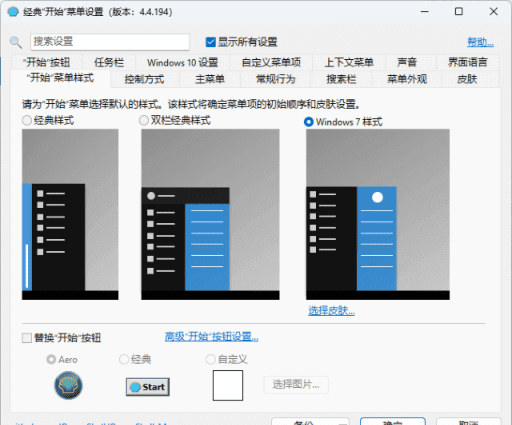Open the 主菜单 tab
The height and width of the screenshot is (425, 512).
(x=210, y=79)
